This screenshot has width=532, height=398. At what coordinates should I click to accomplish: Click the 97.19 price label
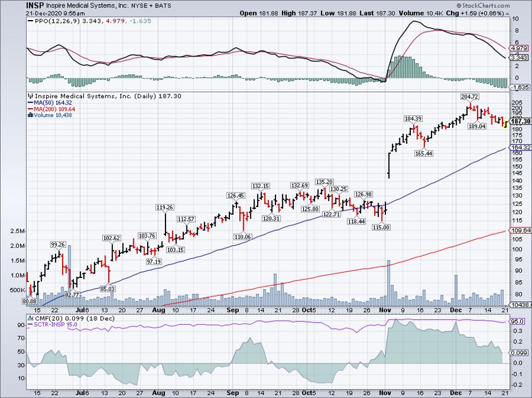(x=154, y=261)
